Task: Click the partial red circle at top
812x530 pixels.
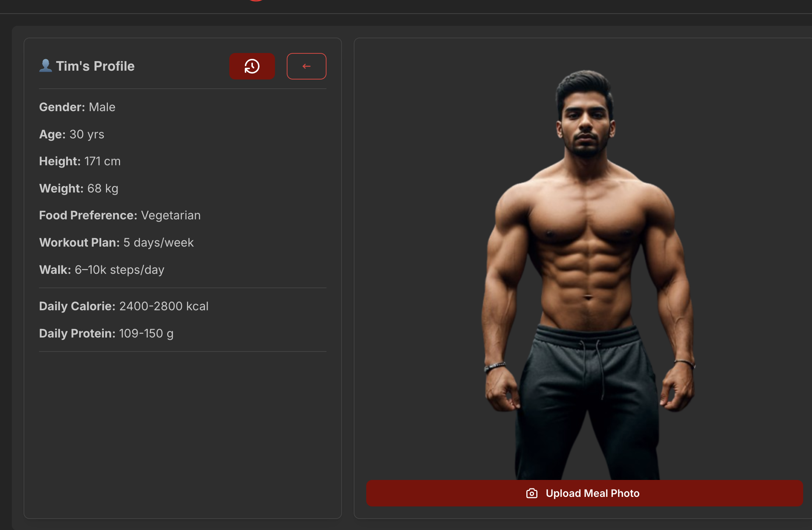Action: point(256,1)
